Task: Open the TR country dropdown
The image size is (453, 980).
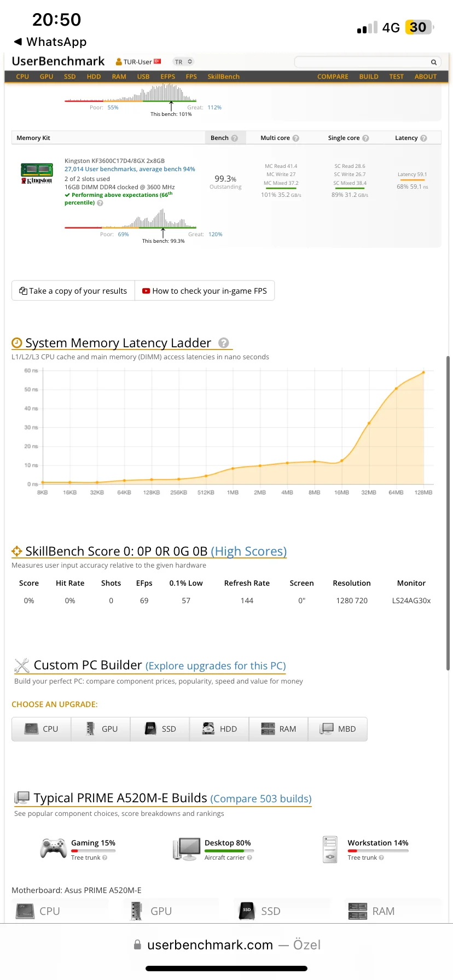Action: tap(183, 62)
